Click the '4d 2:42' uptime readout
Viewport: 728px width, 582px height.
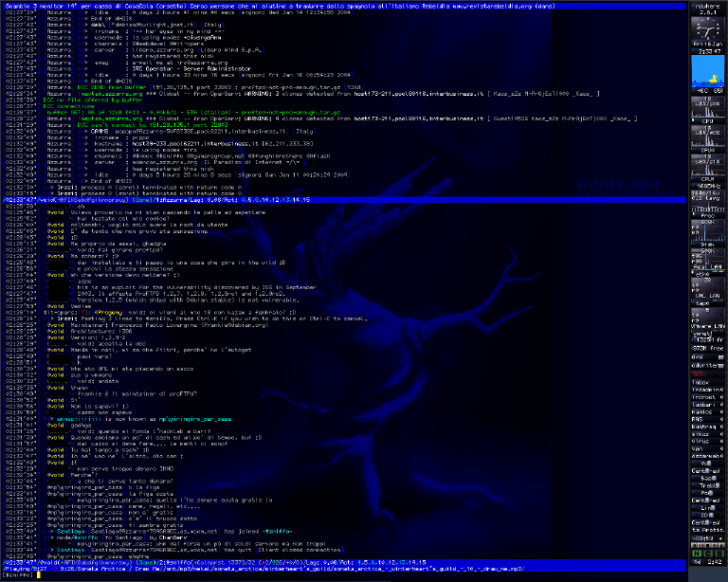[707, 561]
